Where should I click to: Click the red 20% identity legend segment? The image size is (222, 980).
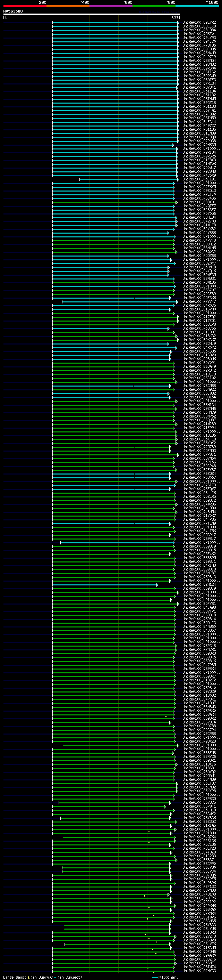pos(25,6)
